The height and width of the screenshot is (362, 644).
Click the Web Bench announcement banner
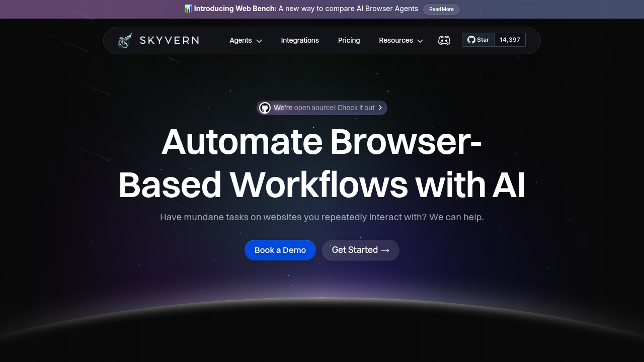click(302, 9)
